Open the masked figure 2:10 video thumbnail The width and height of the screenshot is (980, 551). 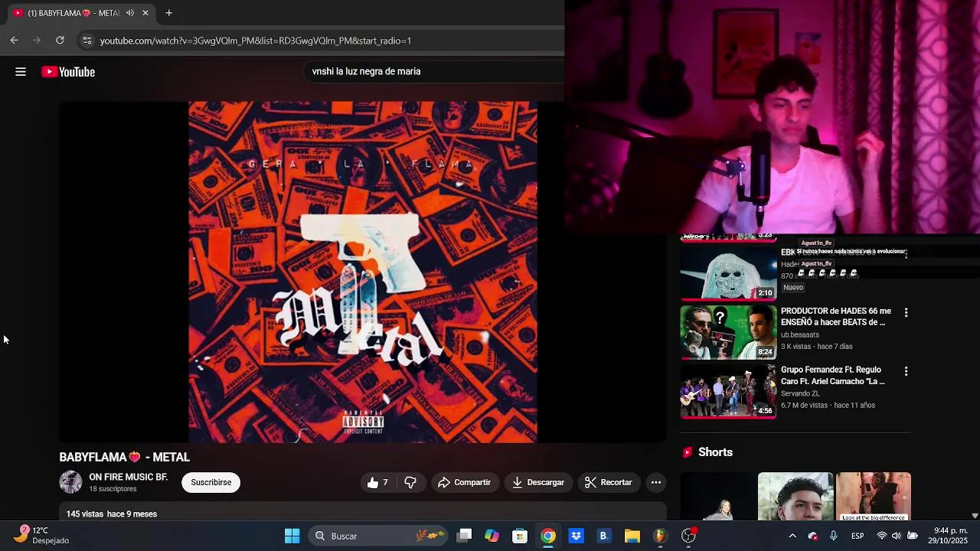click(x=728, y=273)
